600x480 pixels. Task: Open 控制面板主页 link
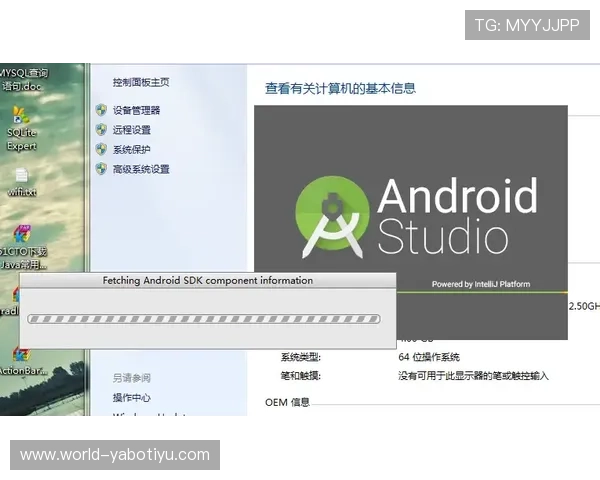click(141, 82)
